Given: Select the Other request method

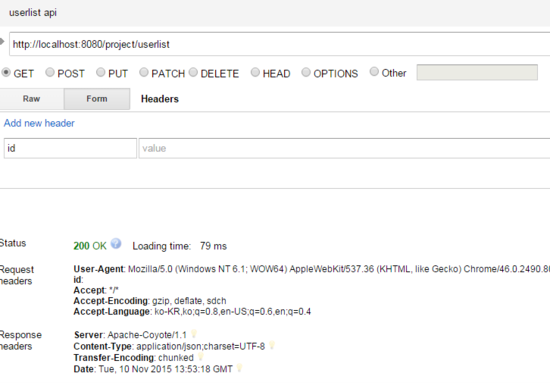Looking at the screenshot, I should tap(374, 72).
